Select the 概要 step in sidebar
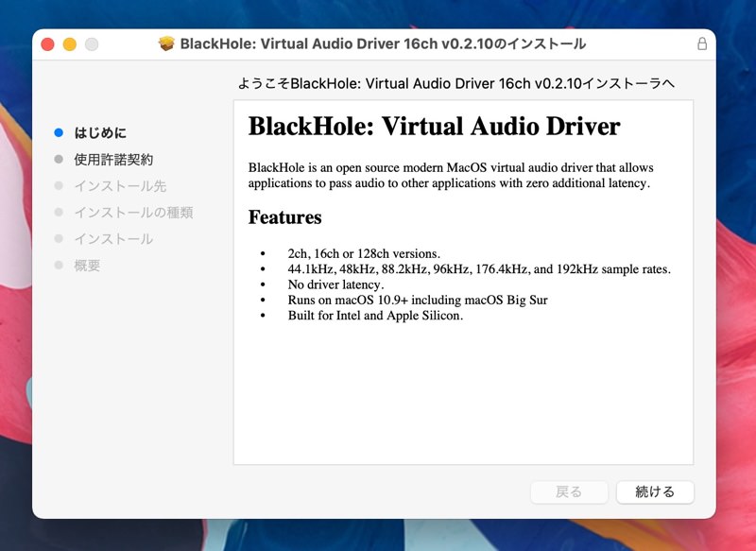This screenshot has width=756, height=551. (87, 266)
